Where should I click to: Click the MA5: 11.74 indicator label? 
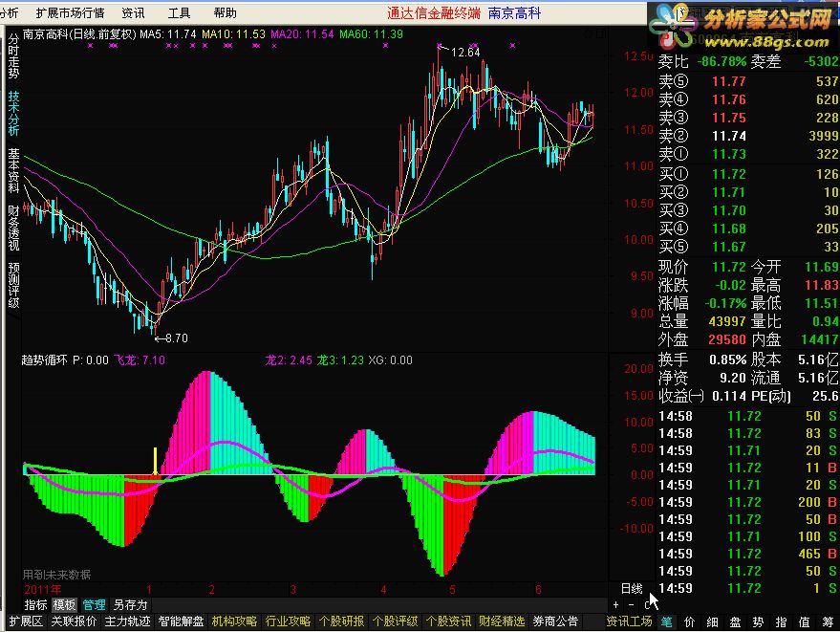(x=168, y=34)
